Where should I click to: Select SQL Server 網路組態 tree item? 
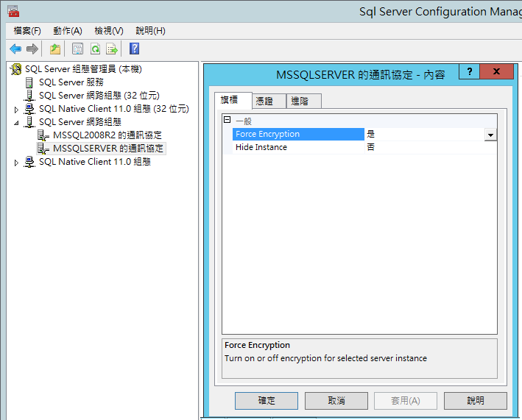click(80, 122)
